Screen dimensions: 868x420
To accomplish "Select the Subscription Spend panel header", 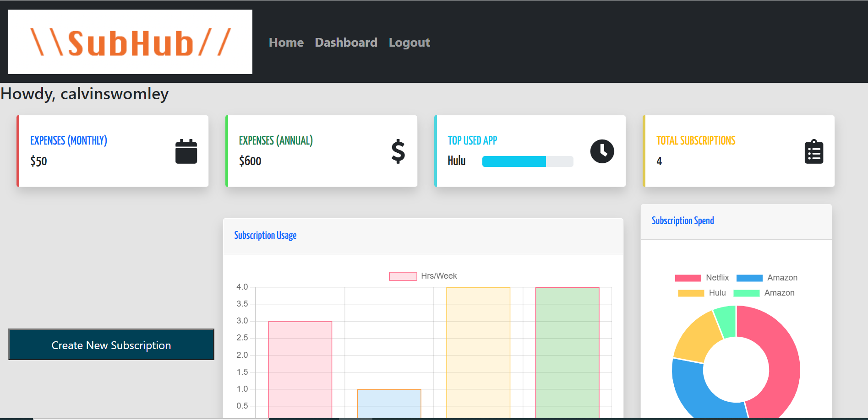I will tap(682, 221).
